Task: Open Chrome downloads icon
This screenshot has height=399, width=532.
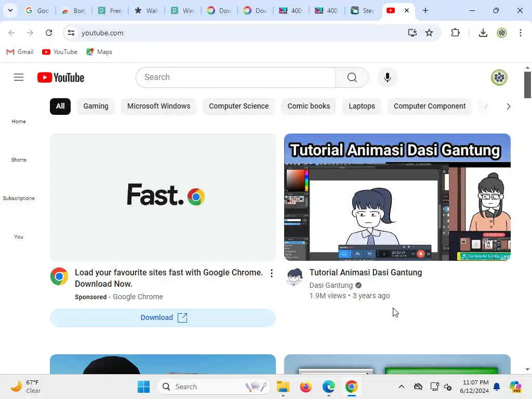Action: pyautogui.click(x=483, y=33)
